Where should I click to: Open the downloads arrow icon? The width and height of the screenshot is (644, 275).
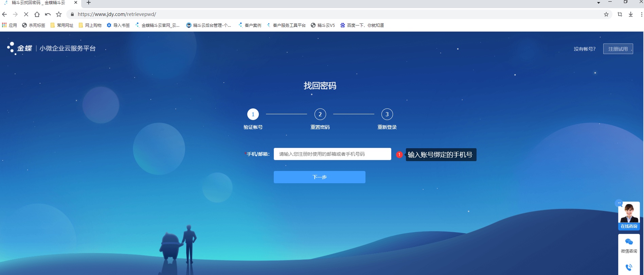pyautogui.click(x=631, y=14)
